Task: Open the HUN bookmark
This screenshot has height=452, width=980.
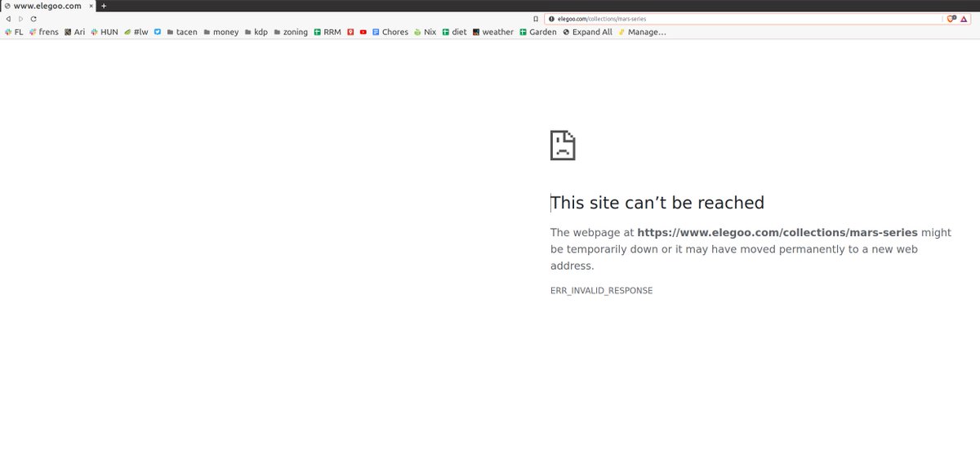Action: 105,32
